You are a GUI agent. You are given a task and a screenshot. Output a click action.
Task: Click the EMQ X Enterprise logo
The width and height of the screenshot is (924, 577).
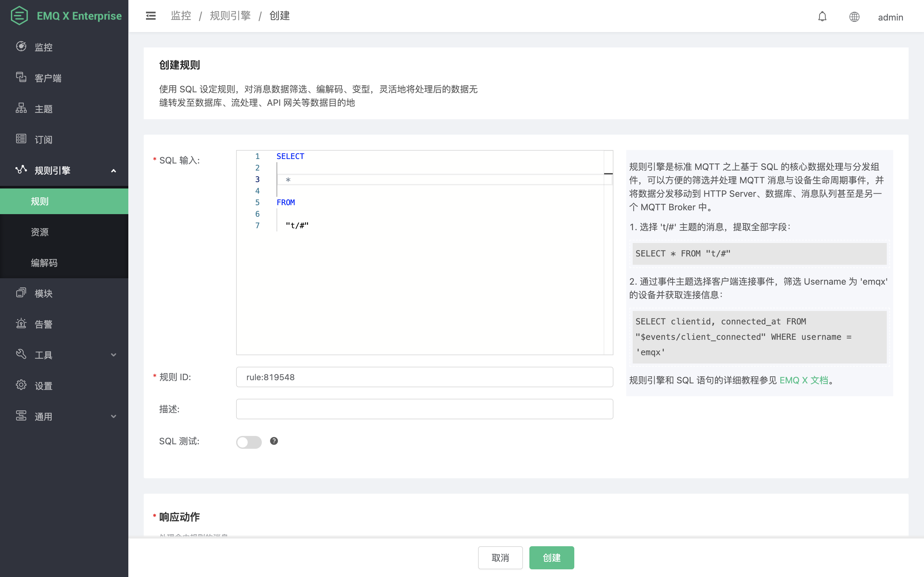pyautogui.click(x=66, y=16)
